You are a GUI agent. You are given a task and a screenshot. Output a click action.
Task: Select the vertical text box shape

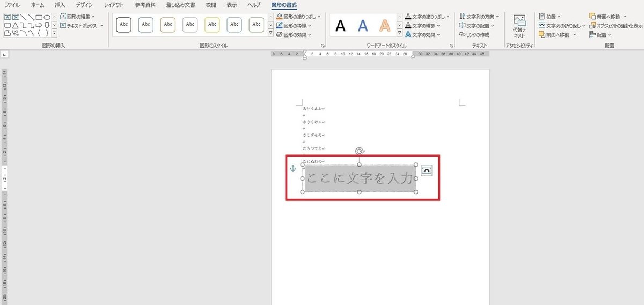pos(16,17)
